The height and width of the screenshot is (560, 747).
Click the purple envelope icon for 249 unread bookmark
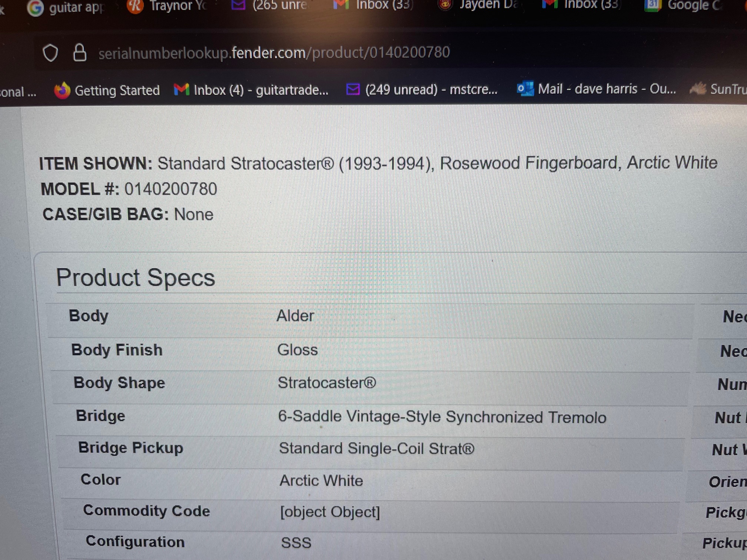(x=353, y=89)
